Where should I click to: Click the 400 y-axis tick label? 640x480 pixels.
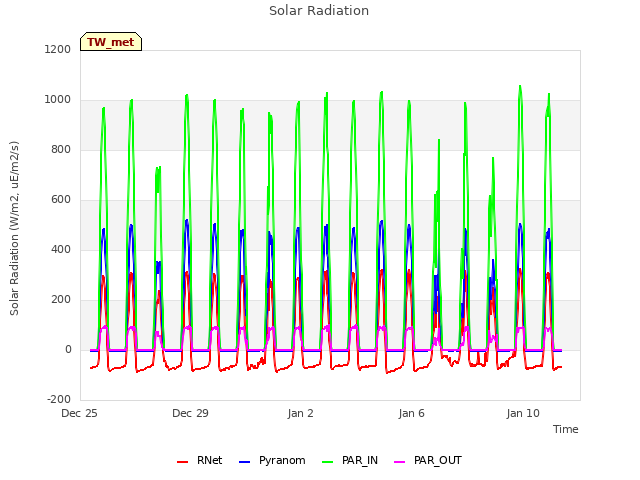point(61,249)
